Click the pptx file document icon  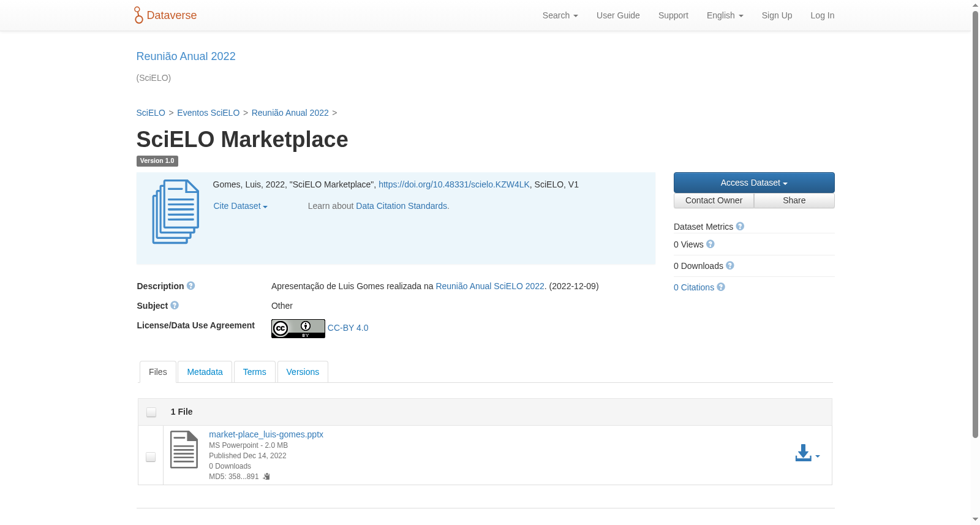[x=184, y=450]
